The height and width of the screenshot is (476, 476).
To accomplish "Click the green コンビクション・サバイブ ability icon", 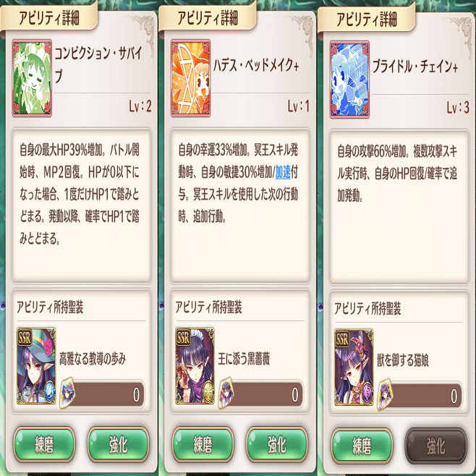I will [x=32, y=78].
